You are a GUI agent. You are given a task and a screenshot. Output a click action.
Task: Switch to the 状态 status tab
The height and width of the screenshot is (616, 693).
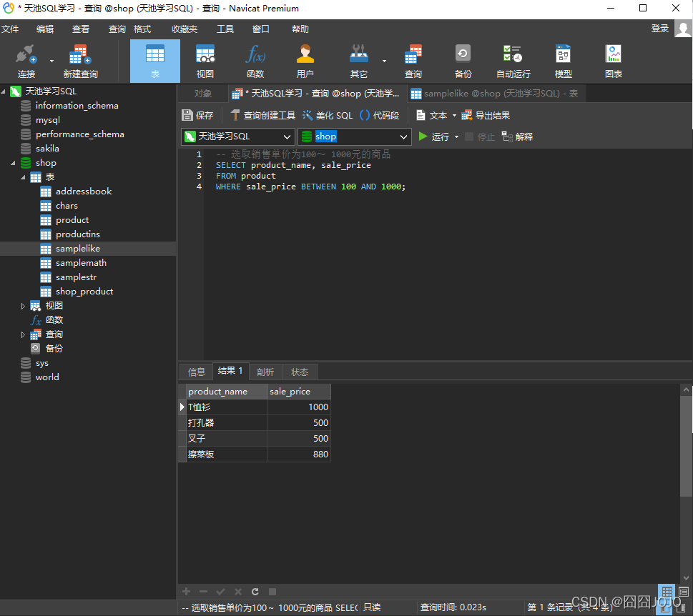tap(300, 372)
